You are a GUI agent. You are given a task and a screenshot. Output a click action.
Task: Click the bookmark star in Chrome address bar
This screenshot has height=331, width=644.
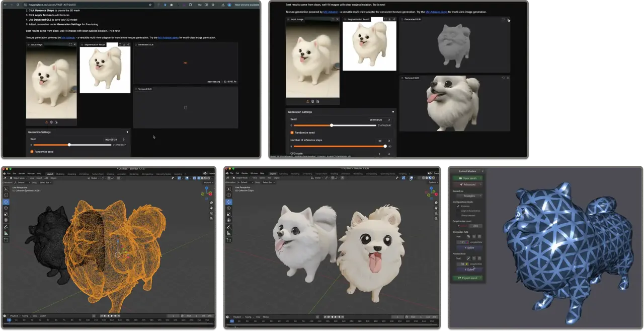coord(150,5)
